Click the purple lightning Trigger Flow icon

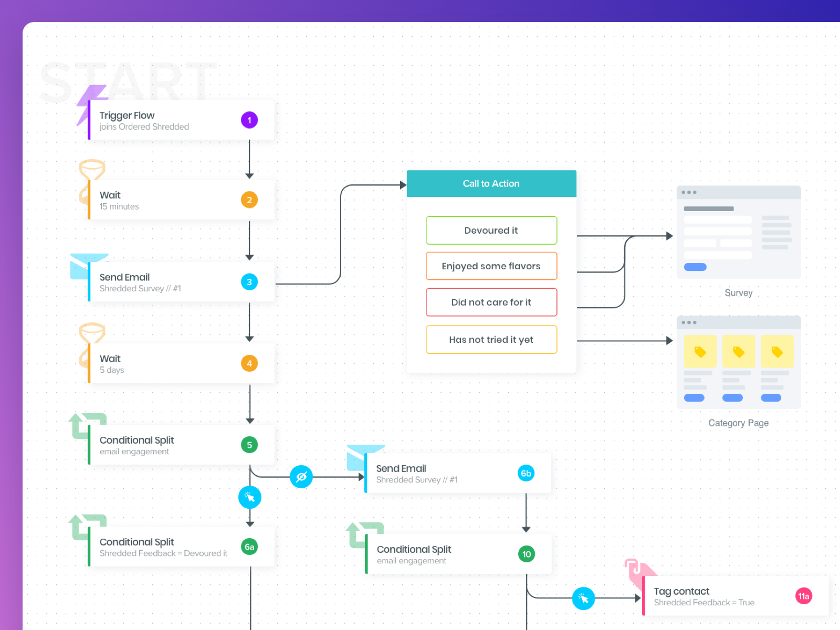tap(90, 105)
